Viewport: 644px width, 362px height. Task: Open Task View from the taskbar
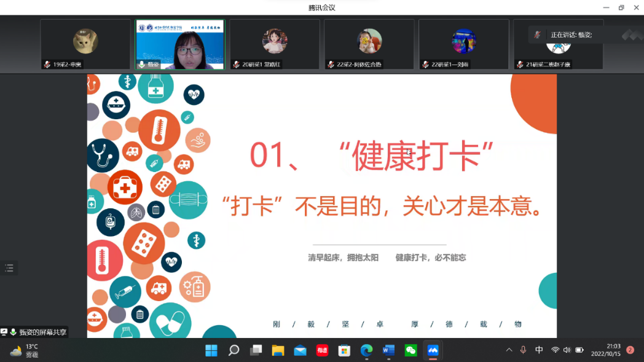[x=256, y=350]
